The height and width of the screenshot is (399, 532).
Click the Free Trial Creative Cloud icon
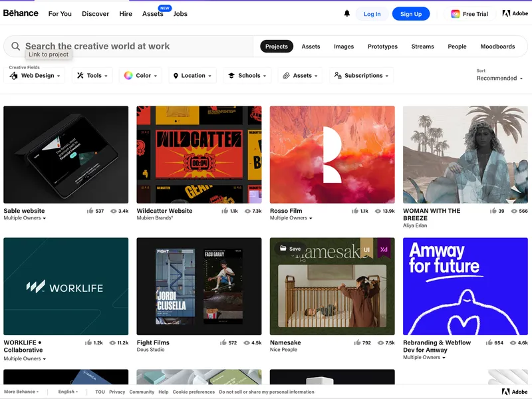pyautogui.click(x=456, y=14)
